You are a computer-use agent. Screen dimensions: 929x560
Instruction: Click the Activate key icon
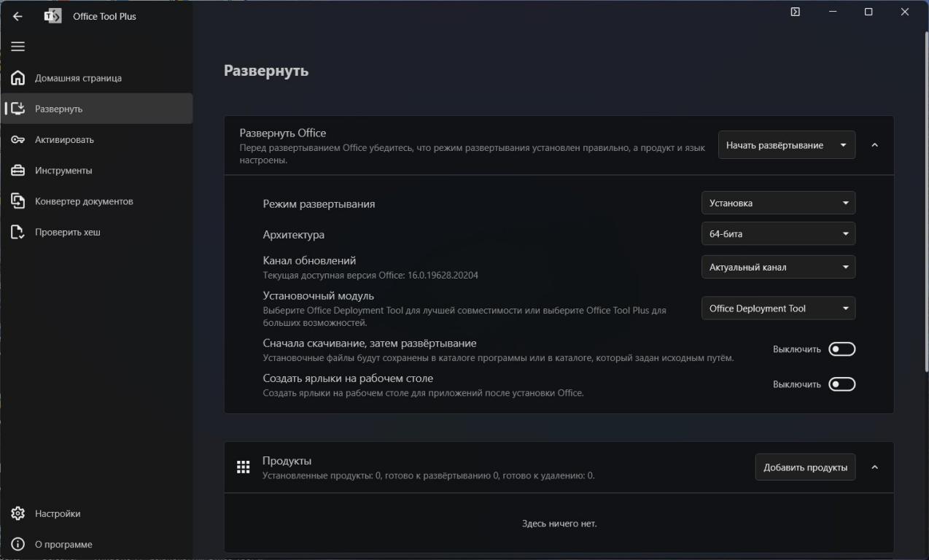coord(18,139)
